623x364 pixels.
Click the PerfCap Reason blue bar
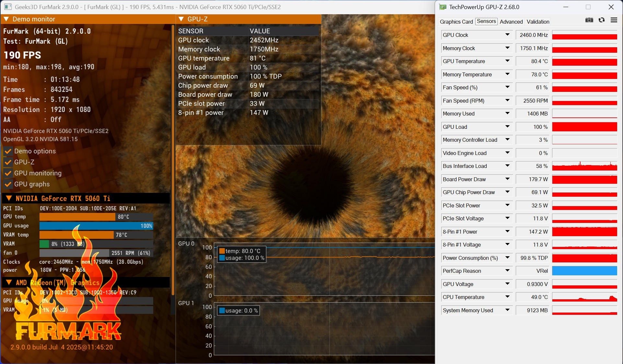point(584,271)
